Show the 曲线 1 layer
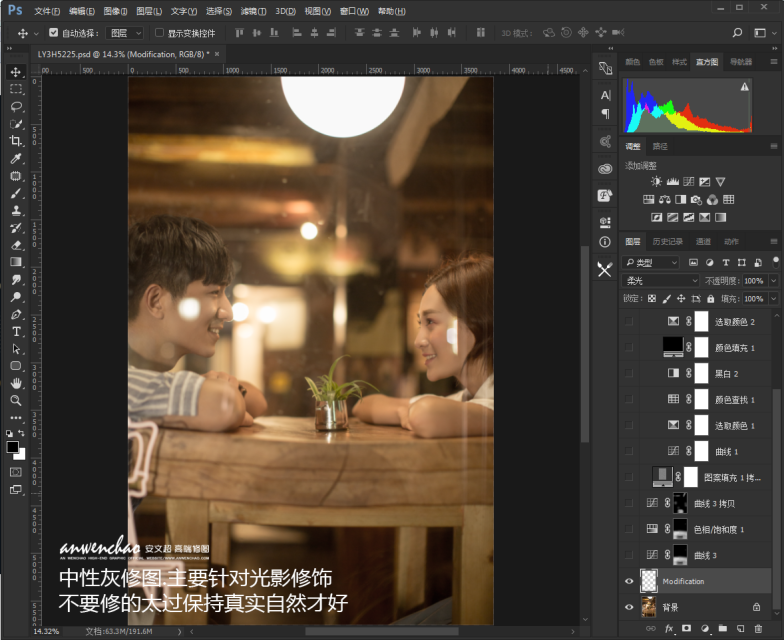The image size is (784, 640). click(x=629, y=451)
